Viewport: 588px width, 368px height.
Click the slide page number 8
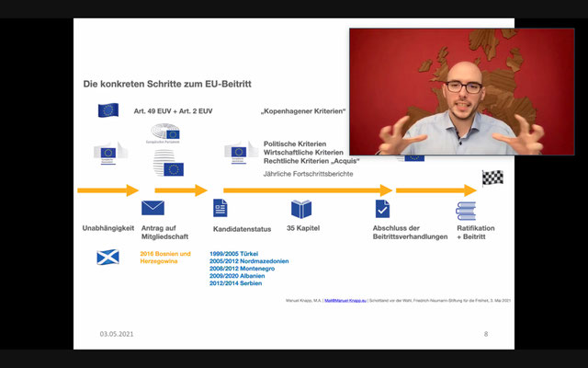tap(486, 334)
